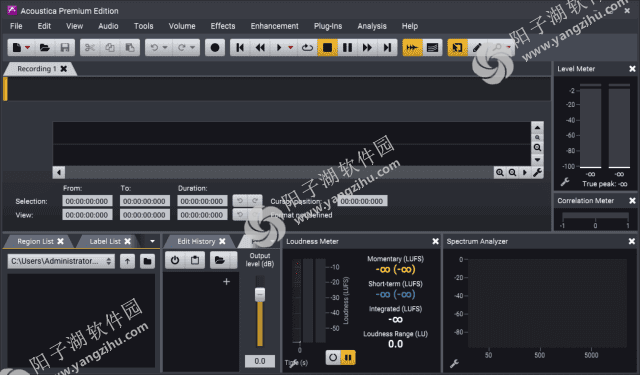Click the Copy icon in the toolbar
640x375 pixels.
[110, 48]
